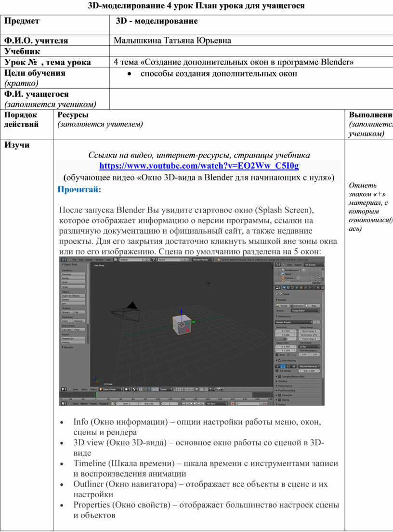
Task: Open the Add menu in the Info header
Action: click(x=81, y=260)
